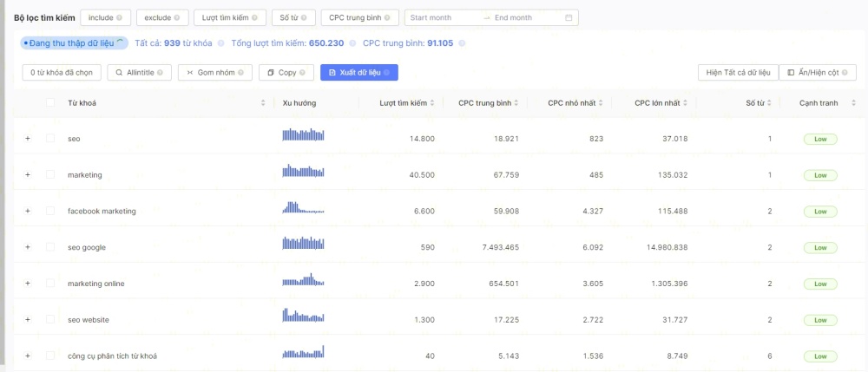Expand the marketing online row details

pos(27,284)
